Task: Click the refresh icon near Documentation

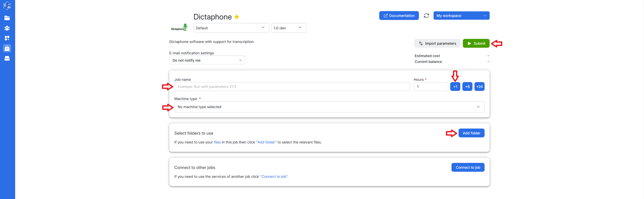Action: (426, 16)
